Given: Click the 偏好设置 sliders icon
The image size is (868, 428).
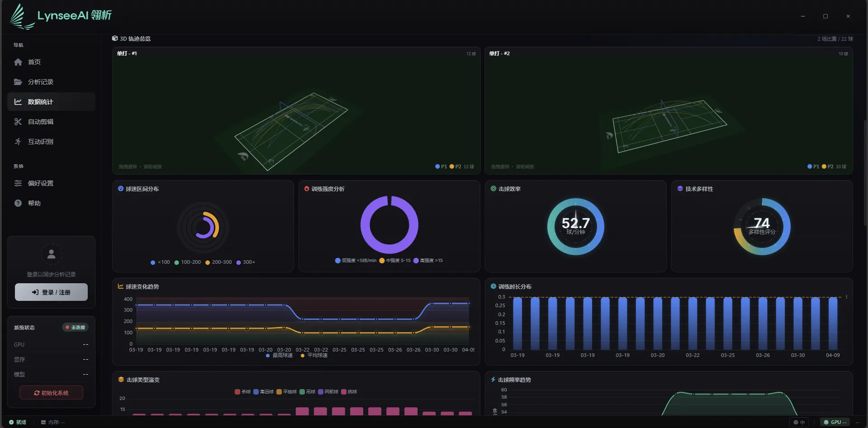Looking at the screenshot, I should point(18,183).
